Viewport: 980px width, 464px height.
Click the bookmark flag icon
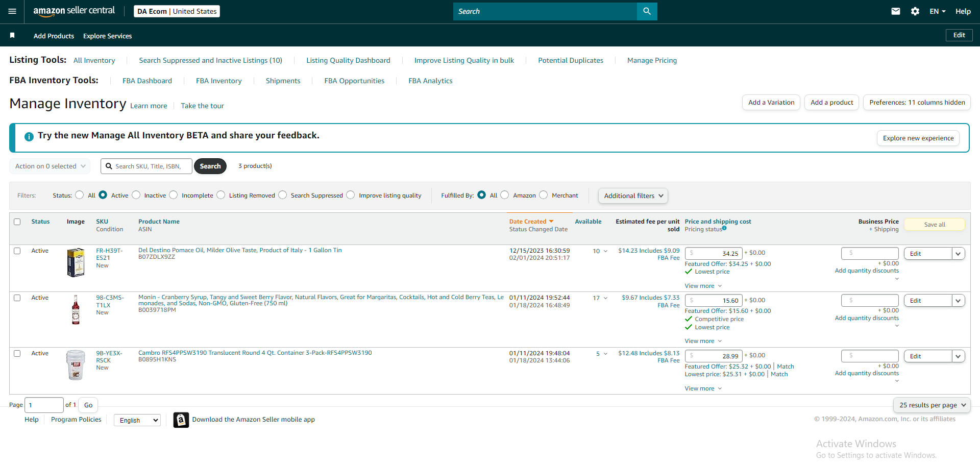point(12,35)
